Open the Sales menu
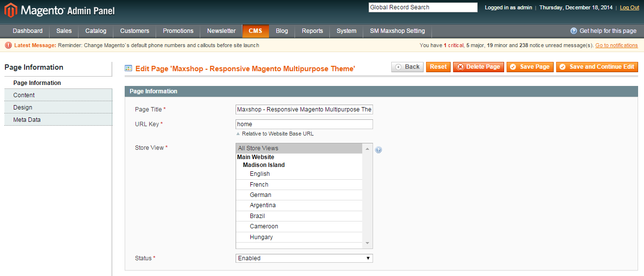Viewport: 644px width, 276px height. tap(64, 31)
